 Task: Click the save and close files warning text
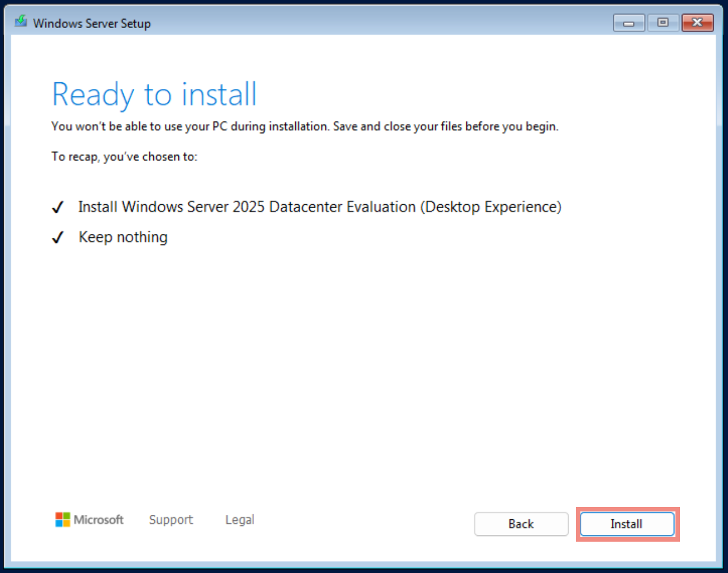(x=305, y=126)
